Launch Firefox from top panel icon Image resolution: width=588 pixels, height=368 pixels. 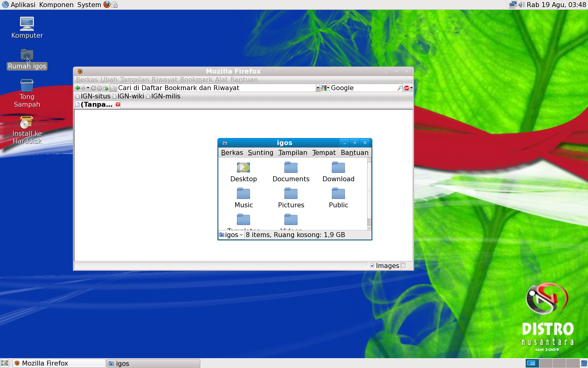pyautogui.click(x=107, y=5)
